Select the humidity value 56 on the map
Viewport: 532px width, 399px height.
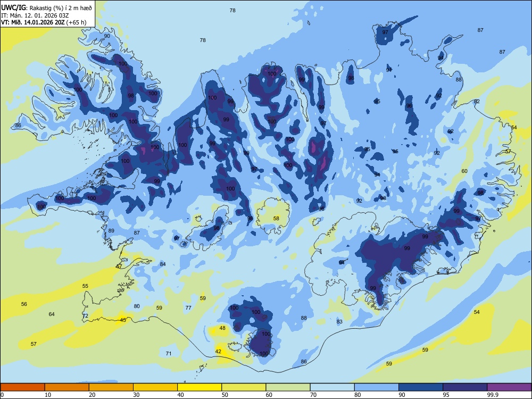pos(24,304)
